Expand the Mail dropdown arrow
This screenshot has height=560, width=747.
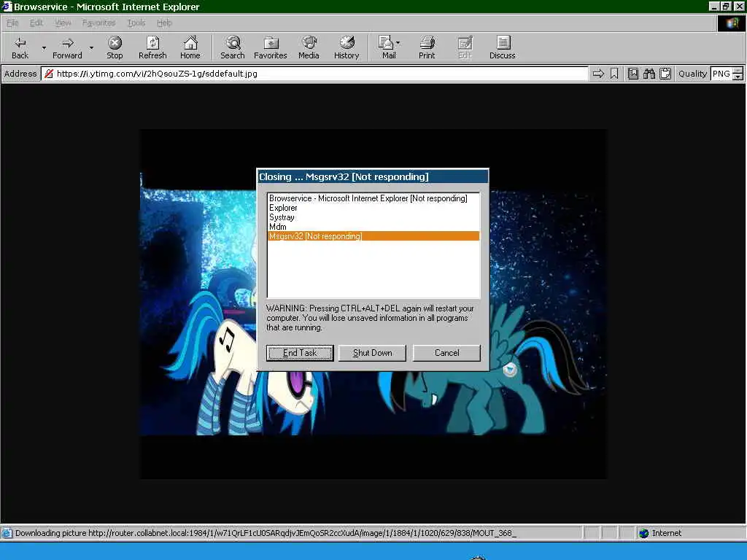398,43
